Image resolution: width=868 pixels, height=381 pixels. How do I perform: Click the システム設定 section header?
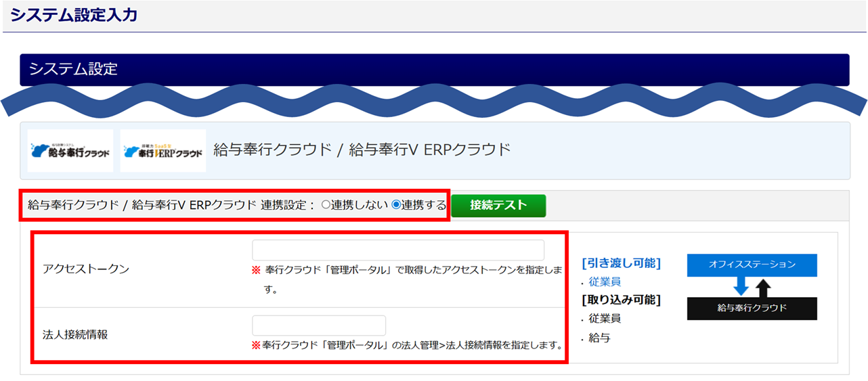point(434,70)
